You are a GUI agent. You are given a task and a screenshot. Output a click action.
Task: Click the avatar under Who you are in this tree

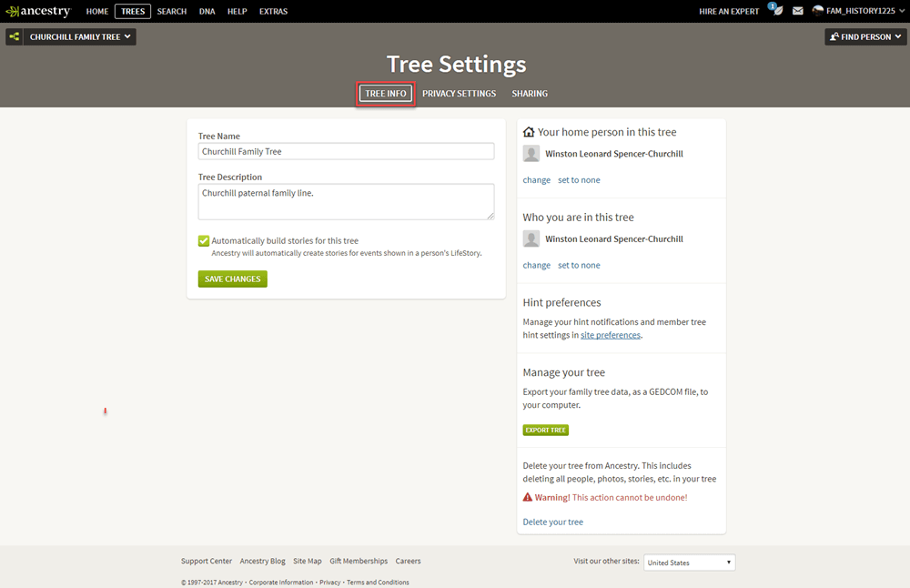531,239
